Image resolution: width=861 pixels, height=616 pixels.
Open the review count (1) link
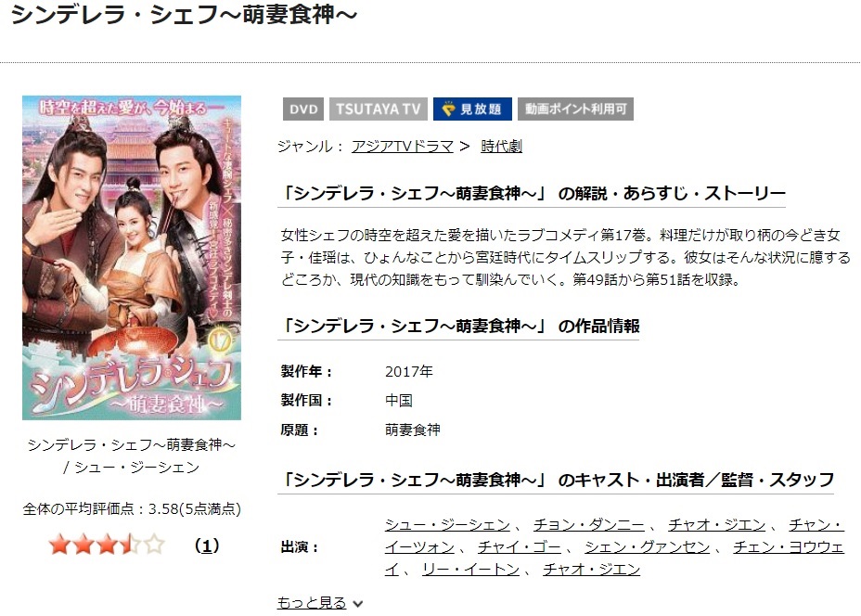coord(207,545)
